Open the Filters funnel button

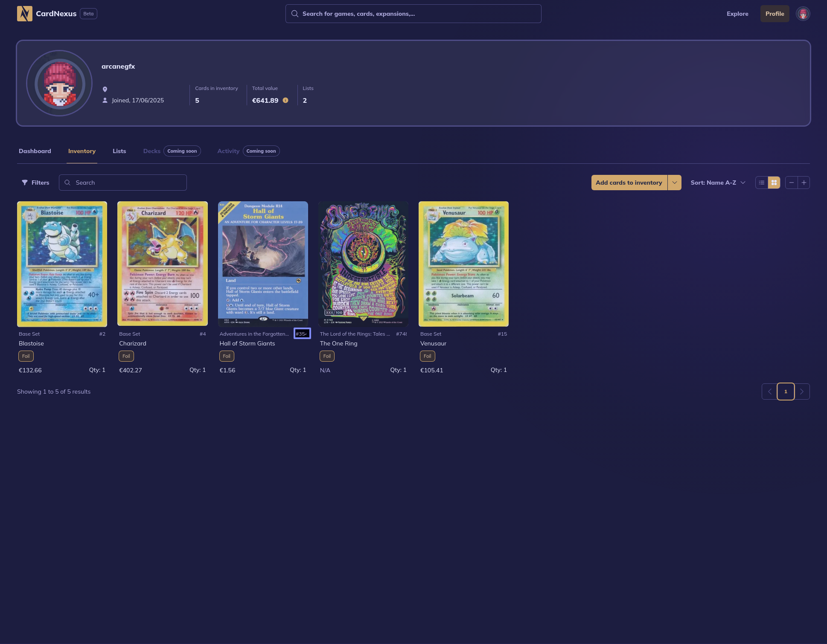point(36,183)
